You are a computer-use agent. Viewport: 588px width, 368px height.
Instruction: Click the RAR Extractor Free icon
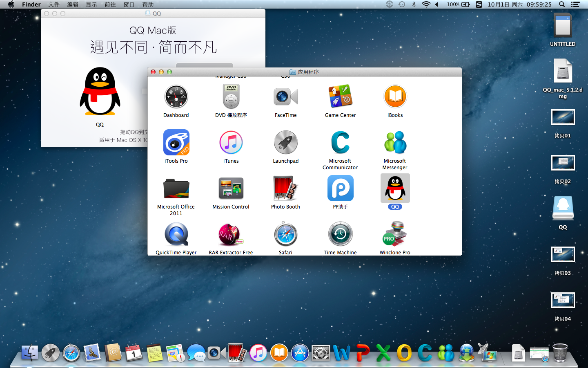[231, 234]
